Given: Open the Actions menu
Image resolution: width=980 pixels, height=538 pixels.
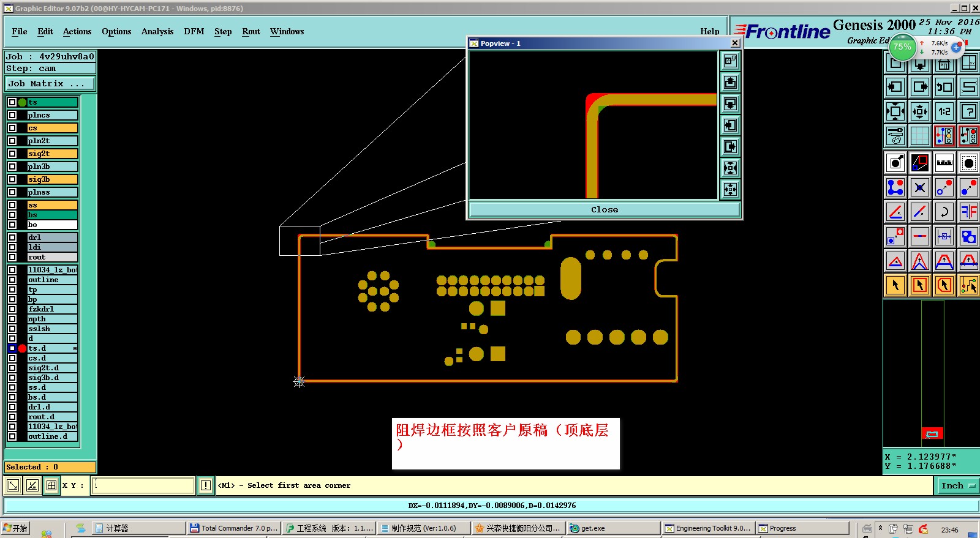Looking at the screenshot, I should point(77,31).
